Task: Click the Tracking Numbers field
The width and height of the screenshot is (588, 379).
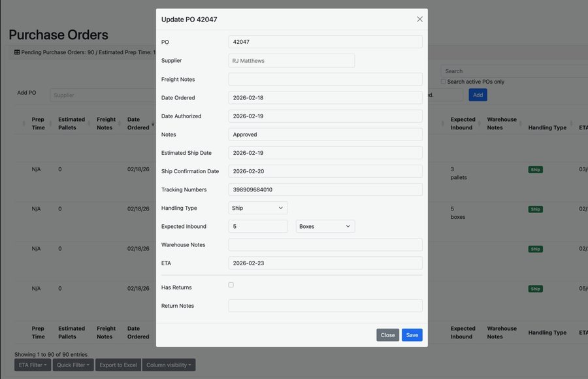Action: (325, 188)
